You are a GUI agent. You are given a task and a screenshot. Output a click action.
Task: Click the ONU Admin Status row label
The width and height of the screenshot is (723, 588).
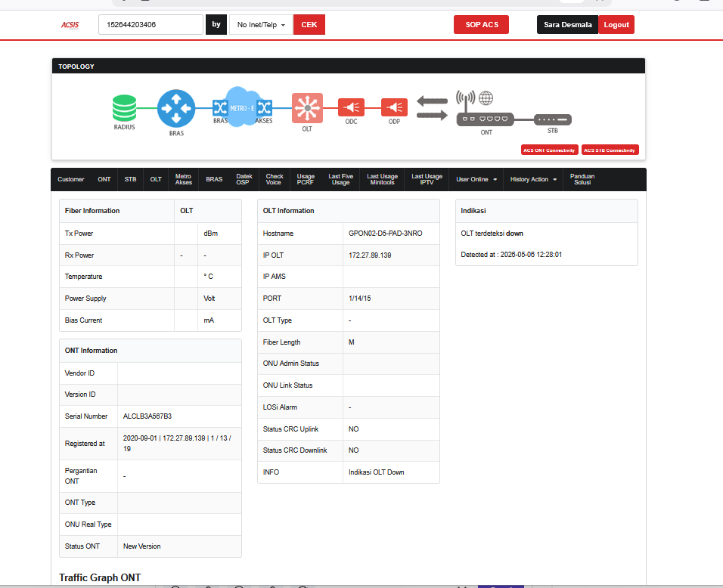coord(291,364)
